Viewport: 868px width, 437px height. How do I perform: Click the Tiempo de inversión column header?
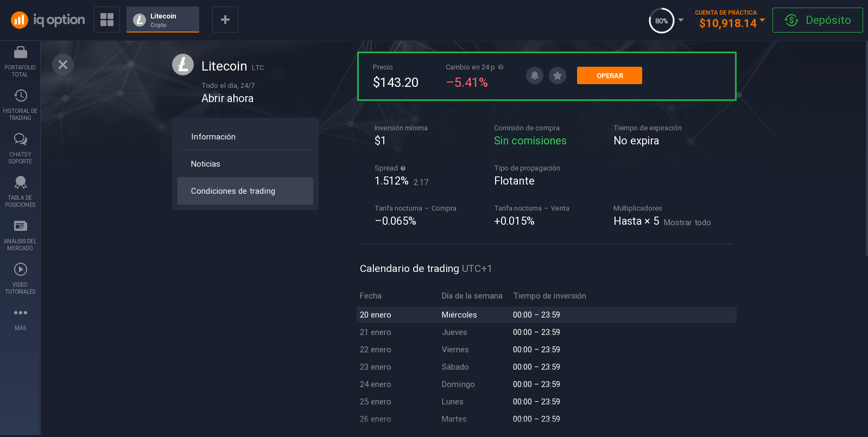pyautogui.click(x=550, y=296)
